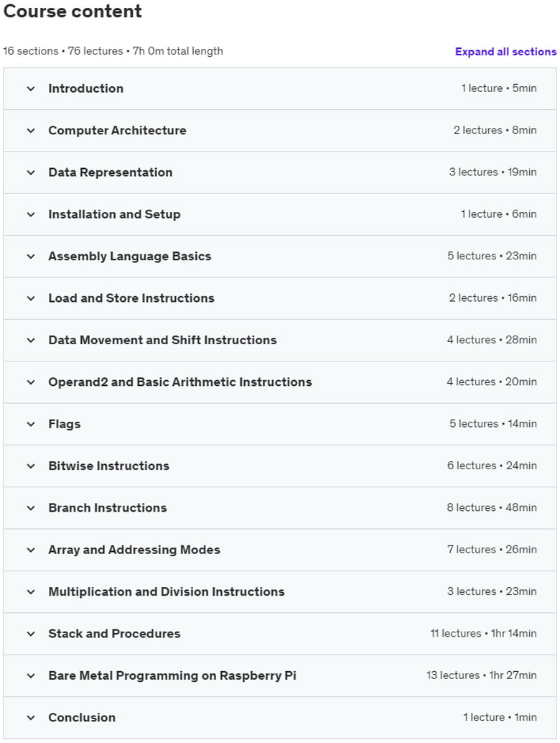This screenshot has height=743, width=560.
Task: Click Expand all sections link
Action: (x=505, y=51)
